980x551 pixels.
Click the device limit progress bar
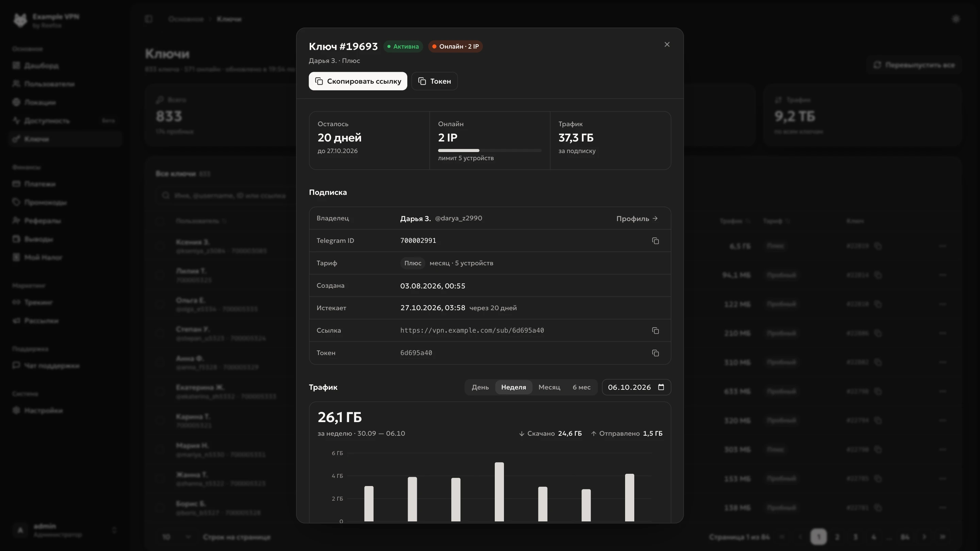coord(489,151)
